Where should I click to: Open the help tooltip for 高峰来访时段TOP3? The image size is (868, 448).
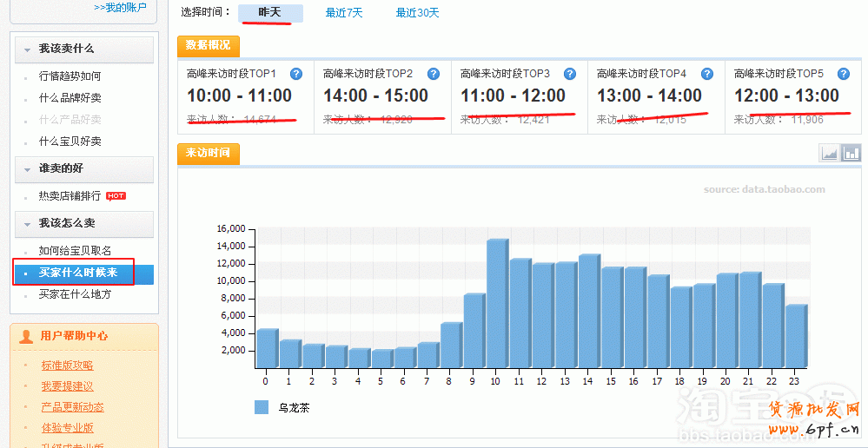tap(570, 75)
